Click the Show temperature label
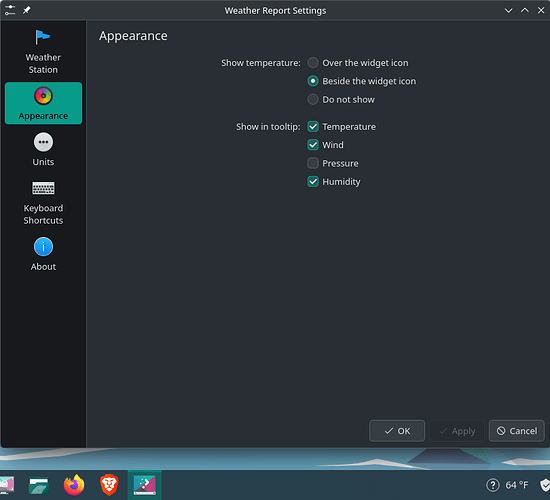550x500 pixels. (261, 63)
